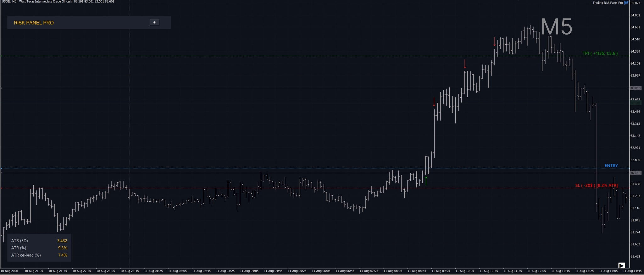Click the 11 Aug 14:45 time label
The width and height of the screenshot is (644, 275).
coord(632,271)
